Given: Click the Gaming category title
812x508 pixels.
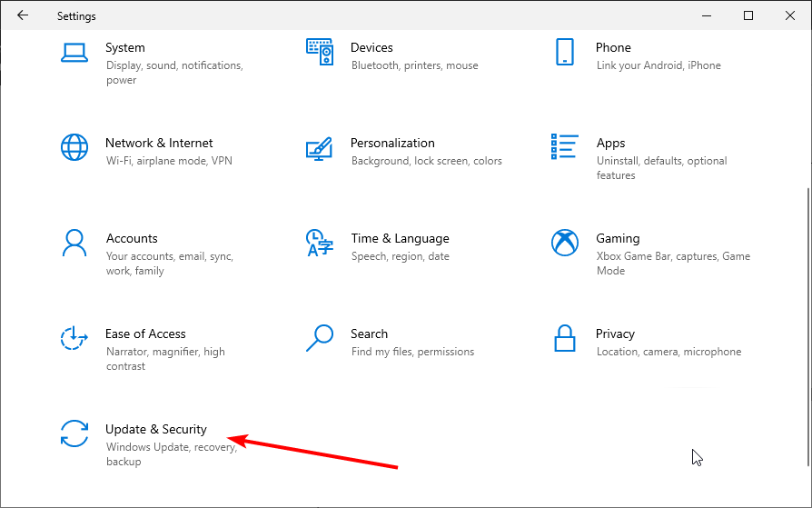Looking at the screenshot, I should pos(618,238).
